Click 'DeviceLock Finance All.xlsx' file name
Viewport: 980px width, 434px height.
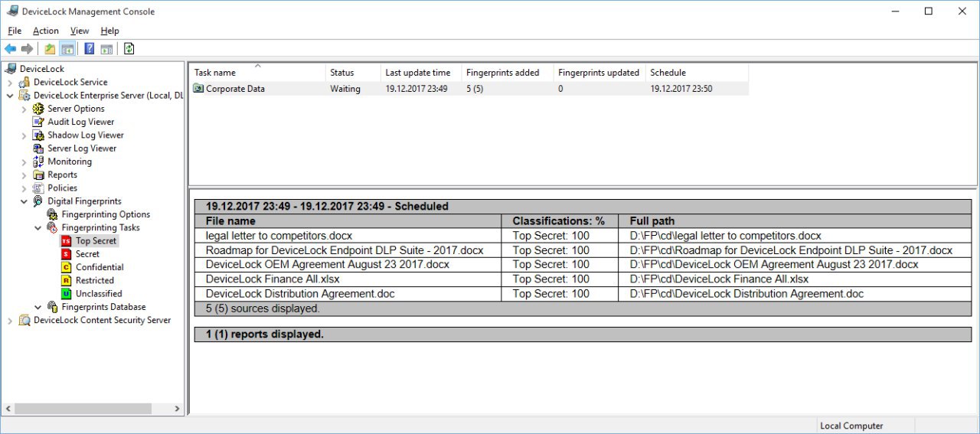[x=273, y=279]
